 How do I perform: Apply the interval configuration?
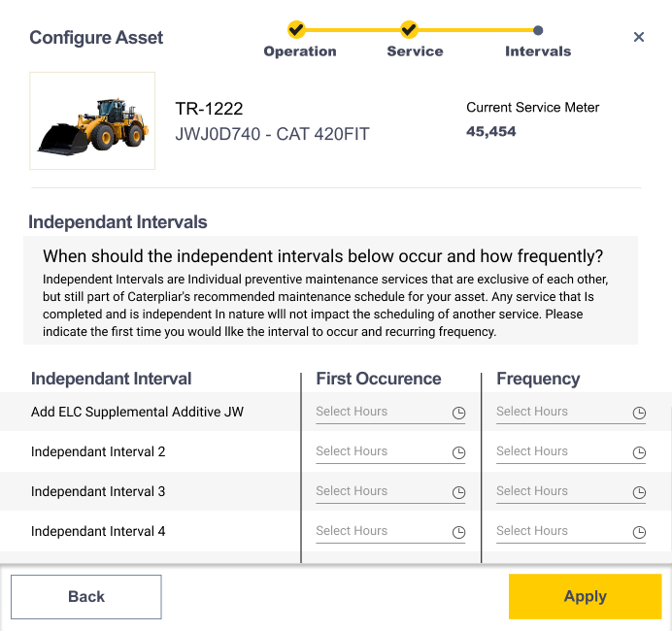585,597
